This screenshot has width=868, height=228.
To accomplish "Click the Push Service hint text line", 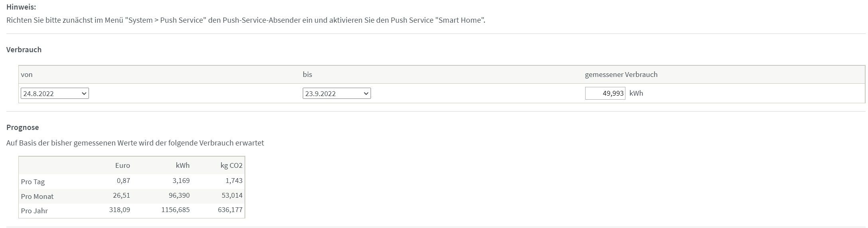I will click(x=246, y=20).
